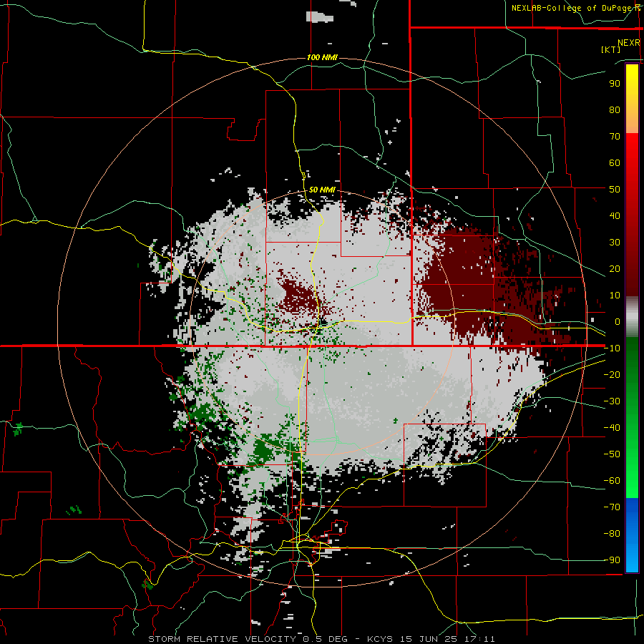
Task: Click the positive 90 scale value
Action: point(615,84)
